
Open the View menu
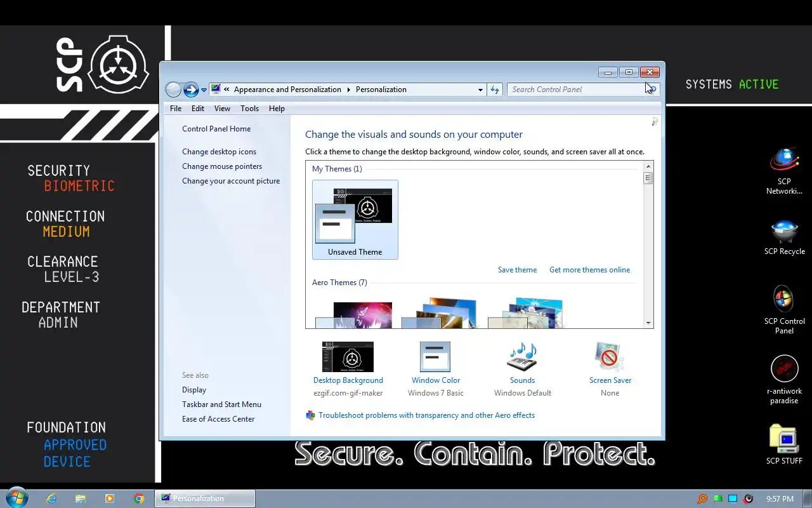tap(222, 109)
